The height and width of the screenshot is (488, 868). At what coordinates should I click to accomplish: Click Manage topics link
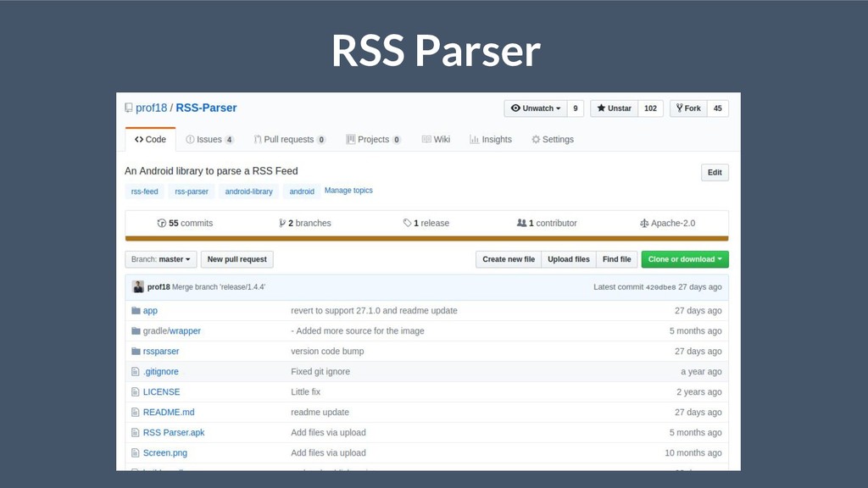(x=348, y=191)
